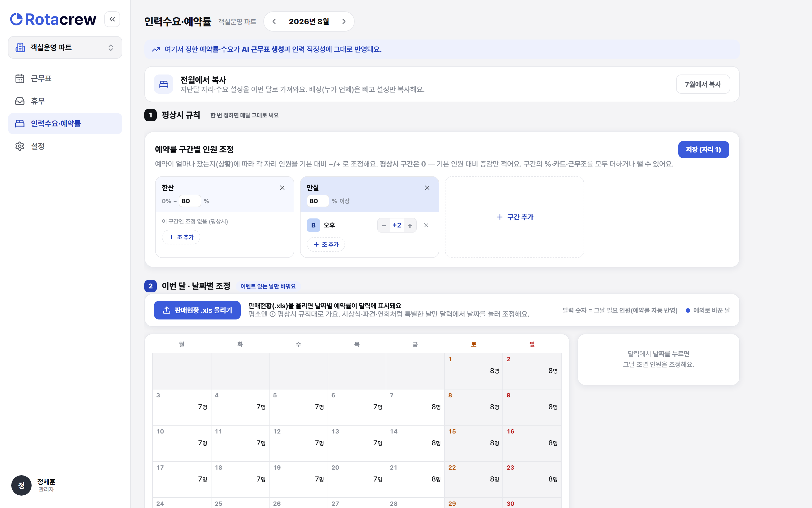This screenshot has width=812, height=508.
Task: Delete the 오후 shift row
Action: [426, 225]
